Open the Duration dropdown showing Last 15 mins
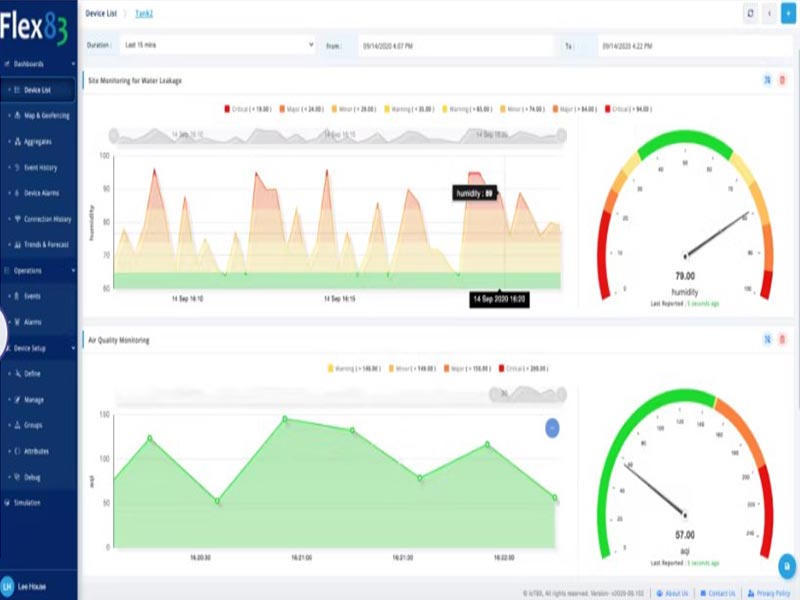The image size is (800, 600). 216,45
